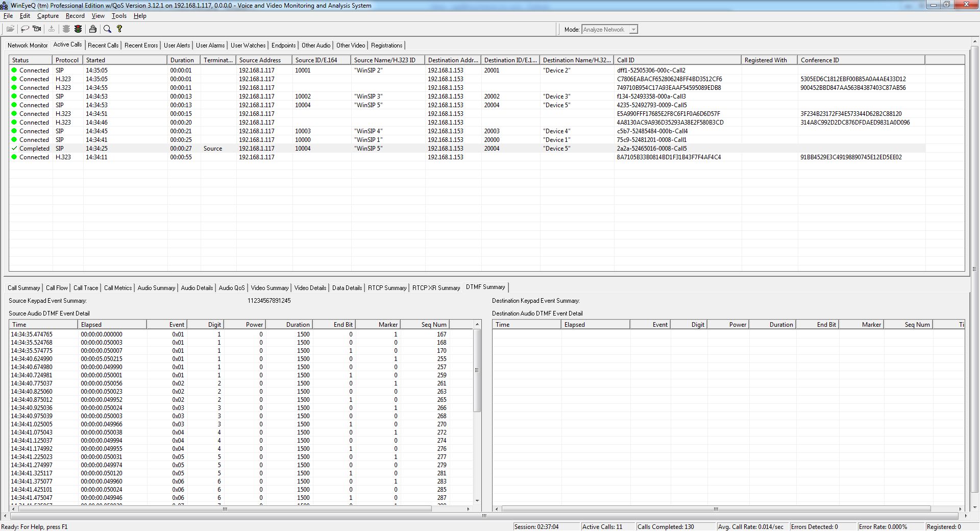The image size is (980, 531).
Task: Open the Call Summary tab
Action: click(x=23, y=288)
